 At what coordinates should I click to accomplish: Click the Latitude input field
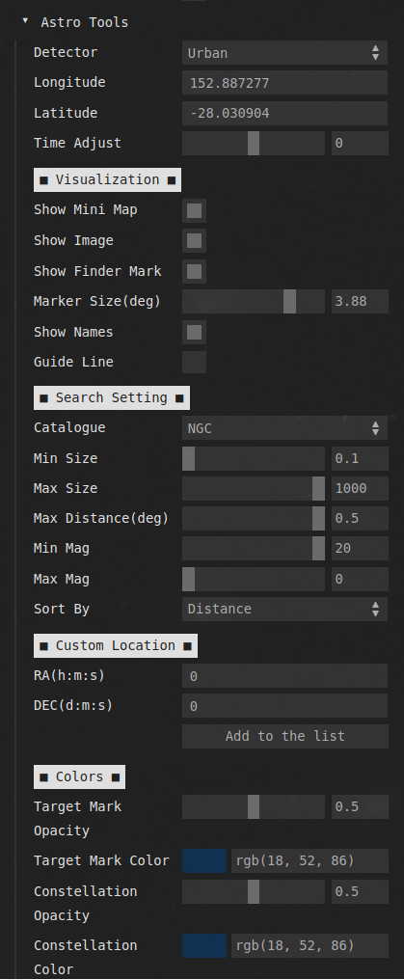[x=284, y=113]
